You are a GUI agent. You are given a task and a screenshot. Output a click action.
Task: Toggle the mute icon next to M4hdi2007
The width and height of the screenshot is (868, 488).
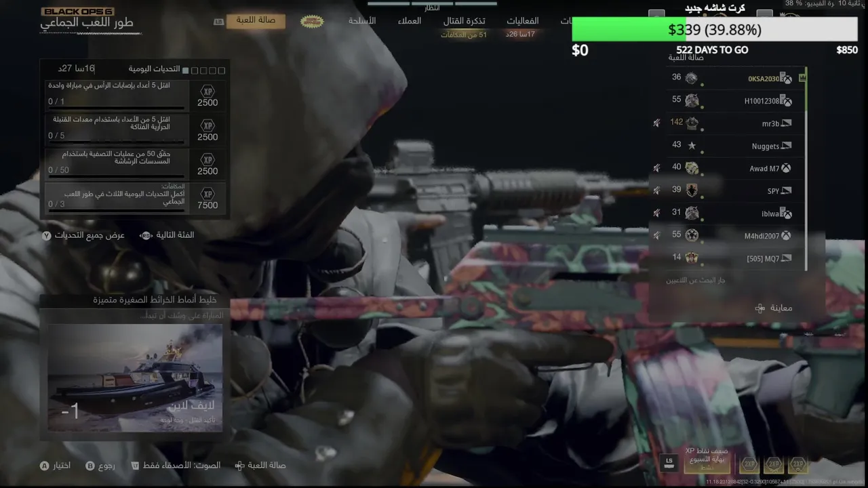coord(656,235)
